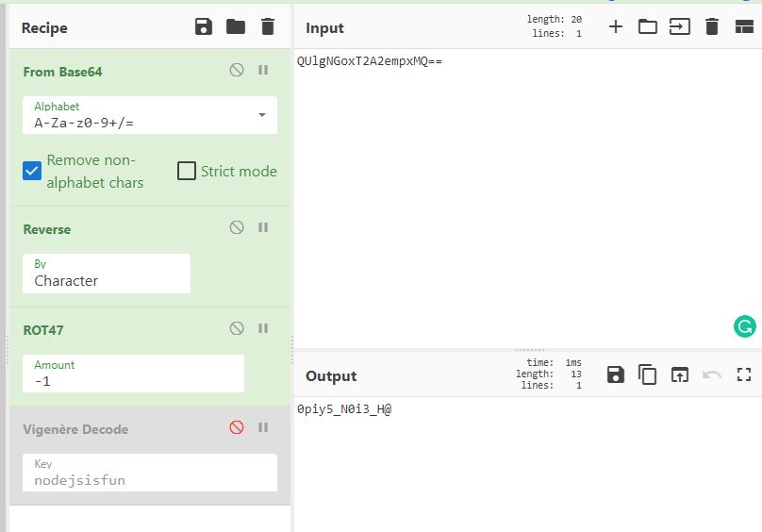Re-enable the Vigenère Decode operation
The width and height of the screenshot is (762, 532).
237,428
